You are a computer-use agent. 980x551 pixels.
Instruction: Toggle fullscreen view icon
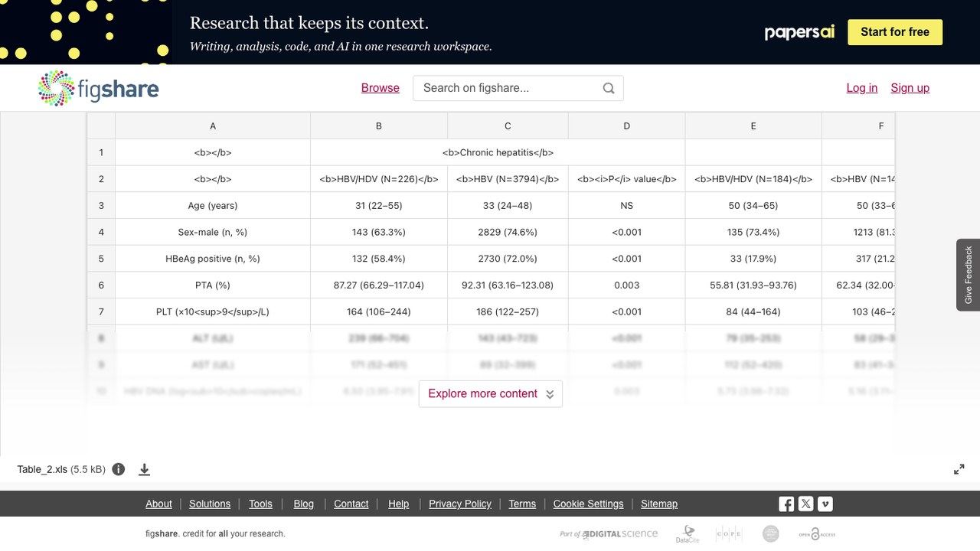[x=959, y=469]
